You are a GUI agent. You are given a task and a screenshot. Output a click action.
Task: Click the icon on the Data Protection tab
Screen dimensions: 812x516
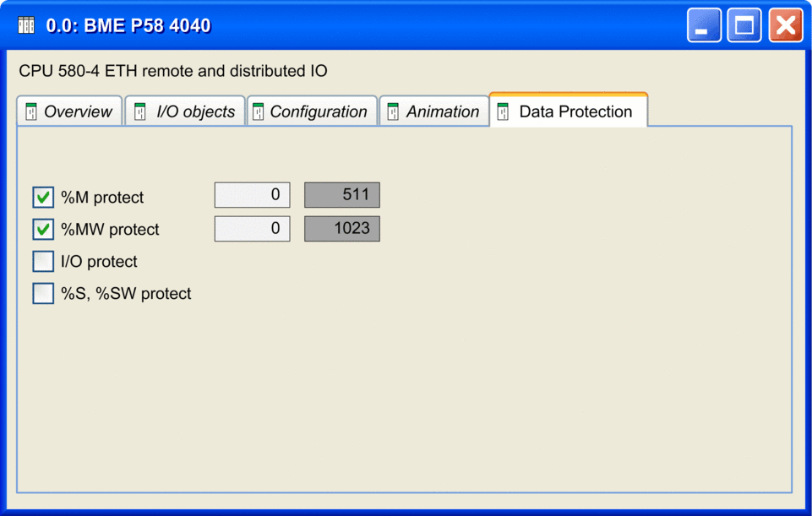click(504, 112)
